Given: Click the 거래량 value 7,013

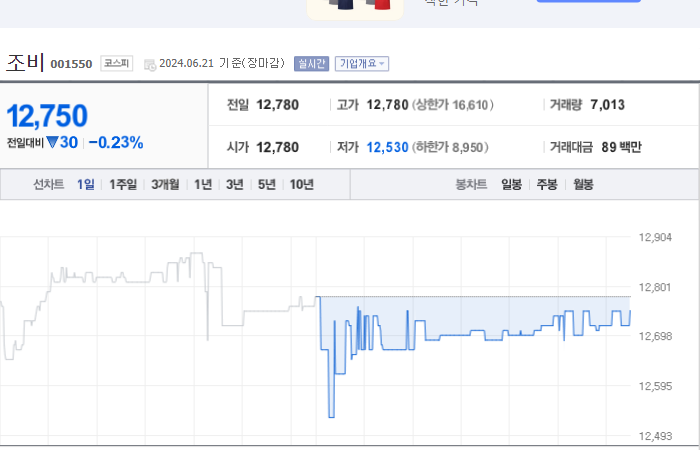Looking at the screenshot, I should pos(608,105).
